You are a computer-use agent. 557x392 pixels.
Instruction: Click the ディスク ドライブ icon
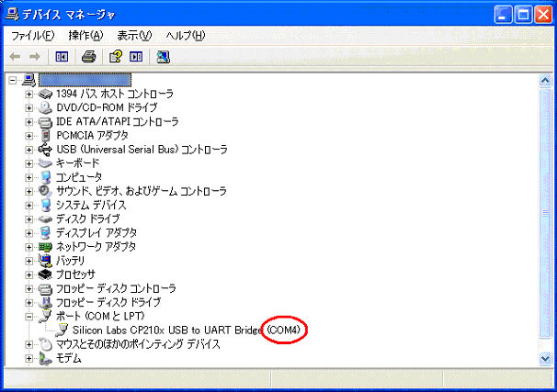click(x=45, y=218)
